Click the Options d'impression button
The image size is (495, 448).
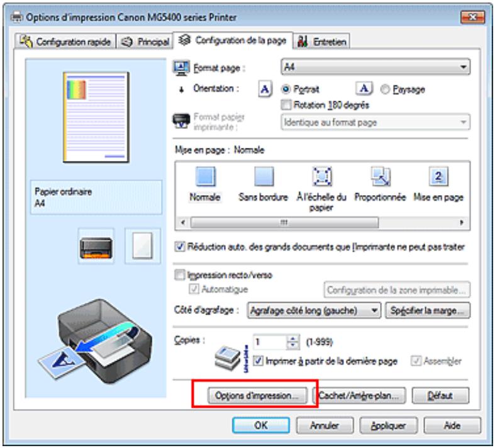(x=257, y=396)
